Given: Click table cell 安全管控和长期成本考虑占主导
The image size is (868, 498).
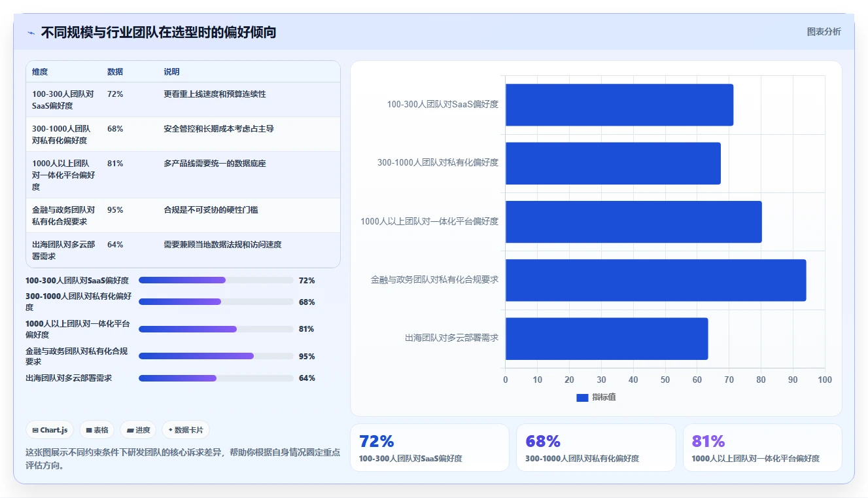Looking at the screenshot, I should [218, 129].
